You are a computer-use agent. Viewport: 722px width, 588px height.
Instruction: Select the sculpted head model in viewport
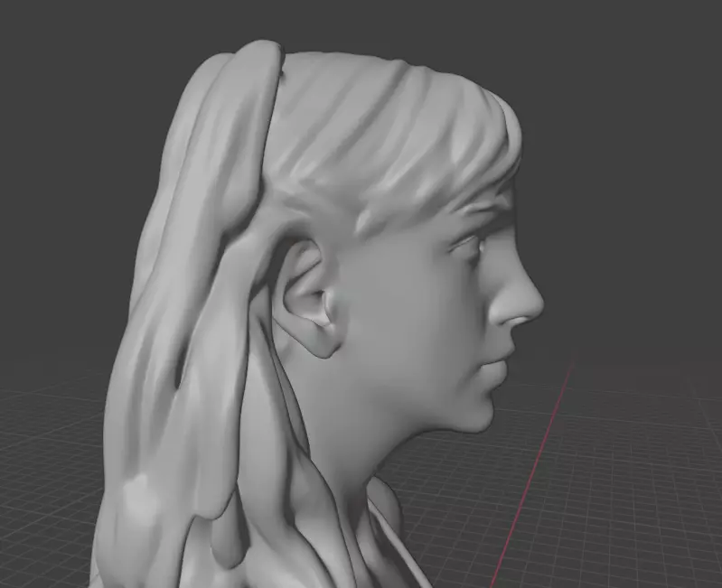(x=318, y=314)
